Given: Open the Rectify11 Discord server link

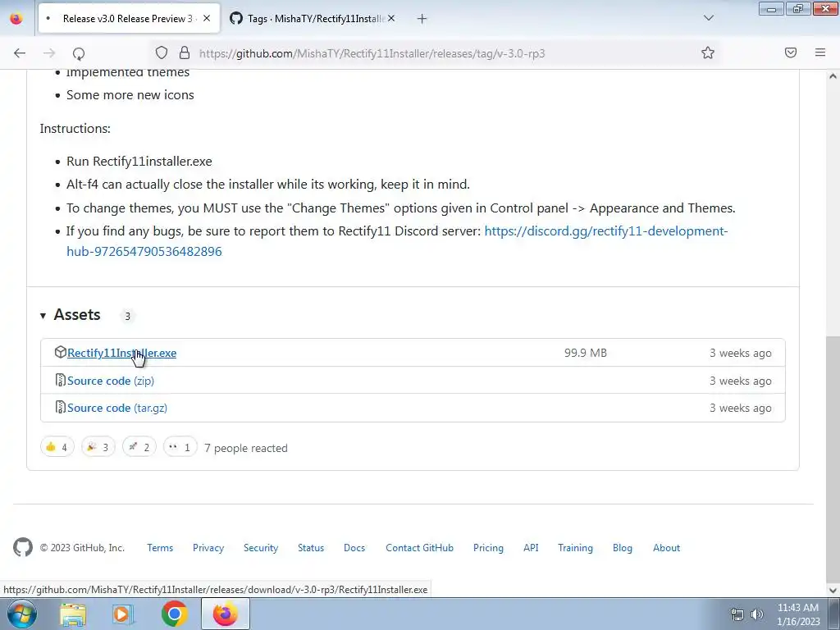Looking at the screenshot, I should [397, 241].
